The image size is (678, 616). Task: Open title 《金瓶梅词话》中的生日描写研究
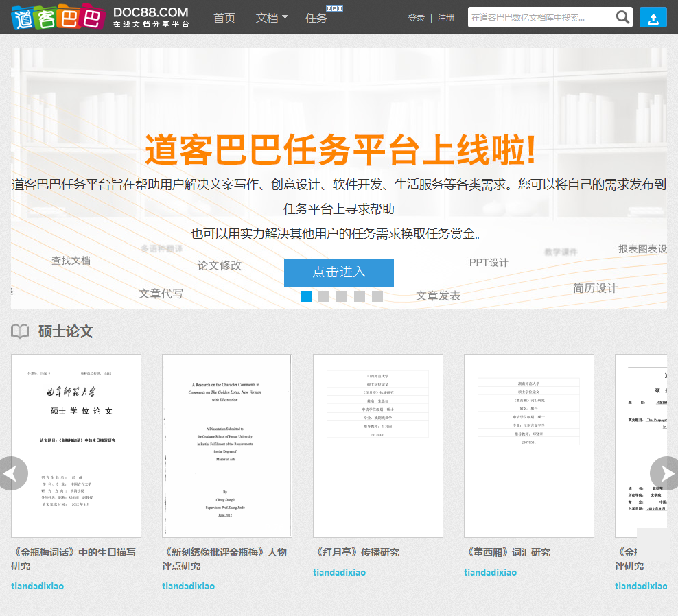[73, 559]
